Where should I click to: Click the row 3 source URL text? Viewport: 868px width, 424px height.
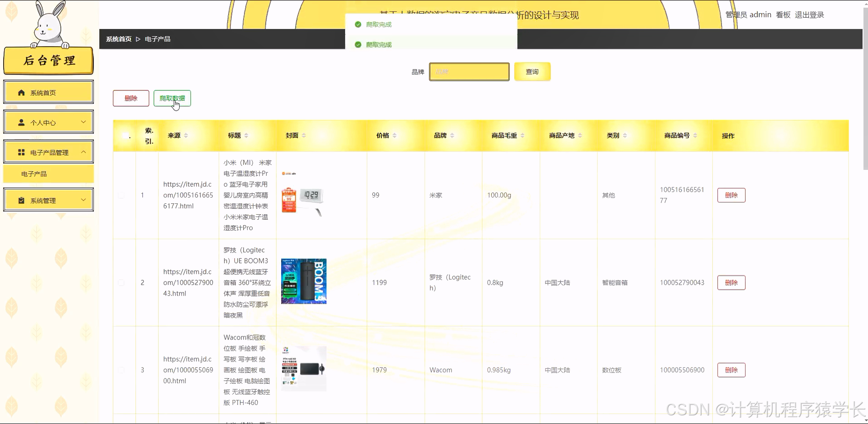pyautogui.click(x=188, y=370)
